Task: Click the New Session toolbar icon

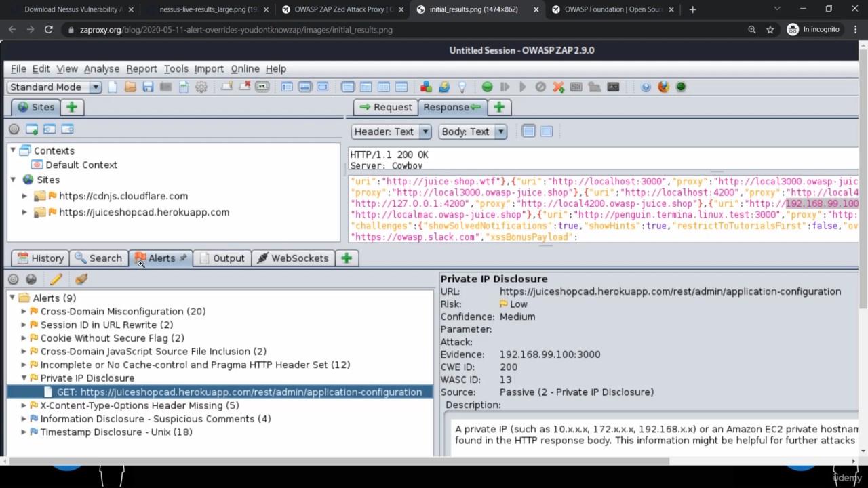Action: [x=113, y=87]
